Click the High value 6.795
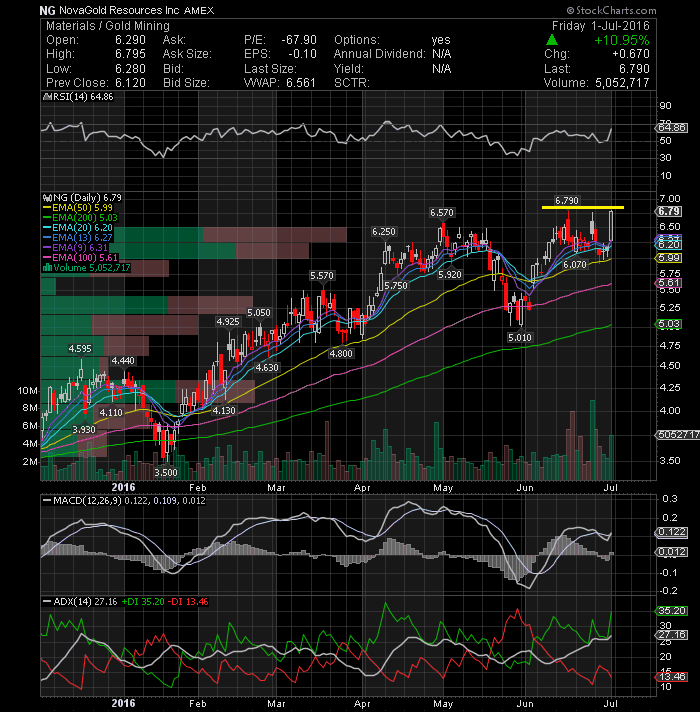 (x=130, y=54)
